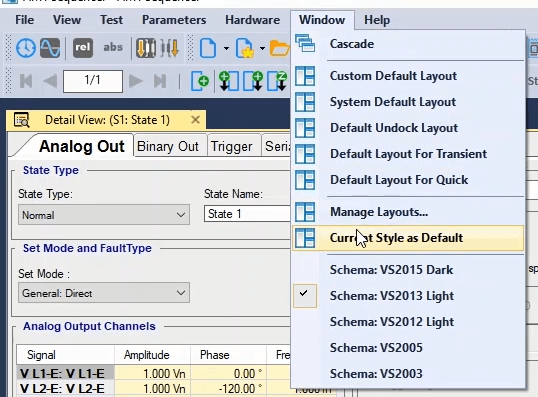
Task: Click the State Name input field
Action: click(247, 214)
